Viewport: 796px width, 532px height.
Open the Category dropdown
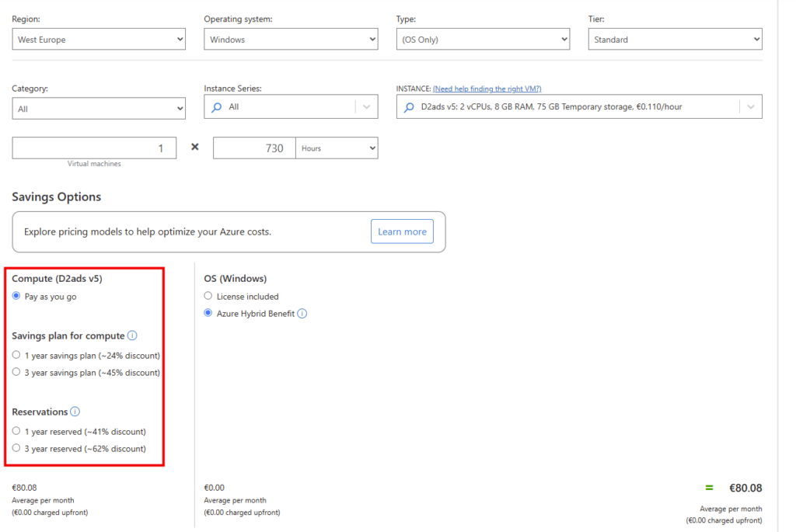point(99,109)
